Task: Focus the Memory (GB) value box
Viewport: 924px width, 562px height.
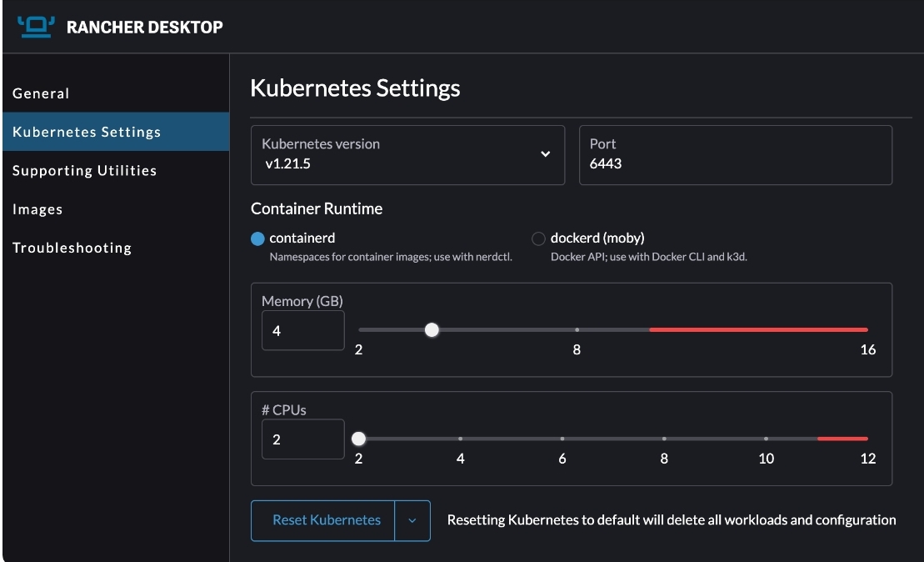Action: pos(302,330)
